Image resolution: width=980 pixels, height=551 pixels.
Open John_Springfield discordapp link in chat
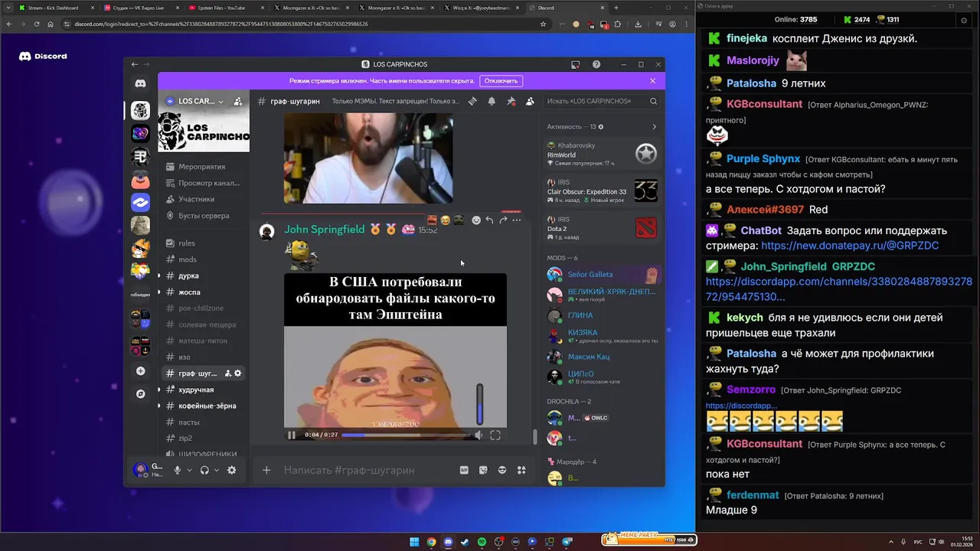(x=839, y=289)
